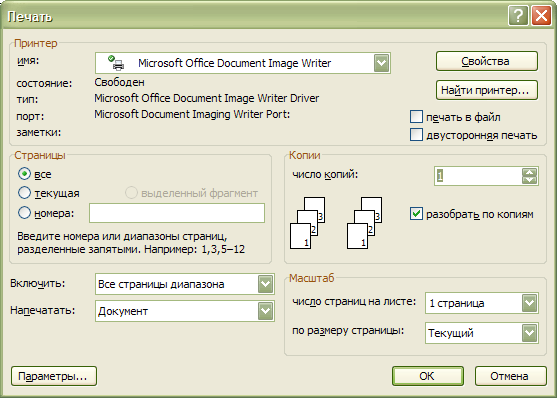Uncheck разобрать по копиям checkbox
Screen dimensions: 557x398
pos(416,214)
